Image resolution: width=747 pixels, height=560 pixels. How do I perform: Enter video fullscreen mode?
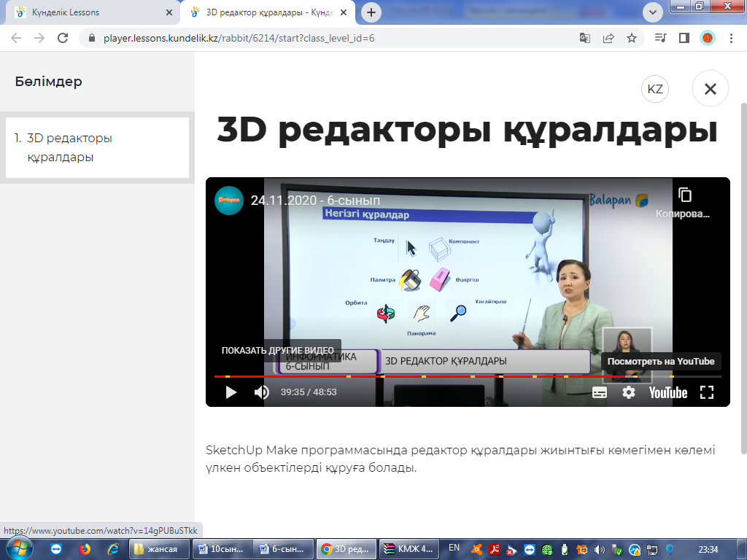pos(707,392)
